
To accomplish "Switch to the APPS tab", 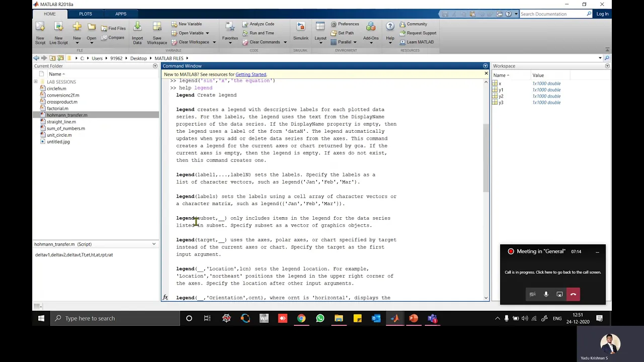I will pyautogui.click(x=121, y=14).
